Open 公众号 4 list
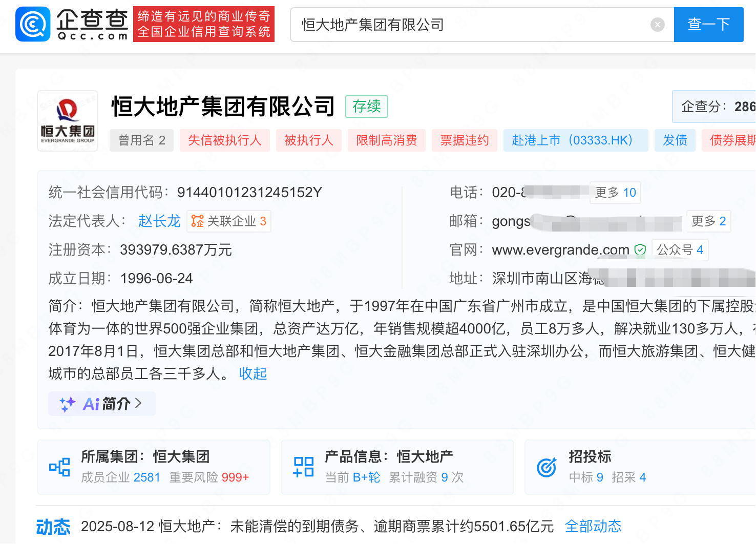 pos(680,250)
